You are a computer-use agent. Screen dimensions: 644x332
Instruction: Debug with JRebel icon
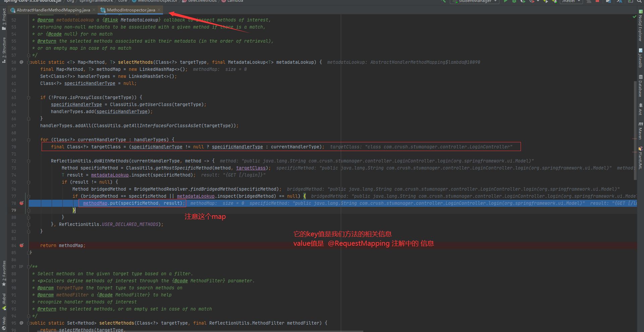(554, 1)
